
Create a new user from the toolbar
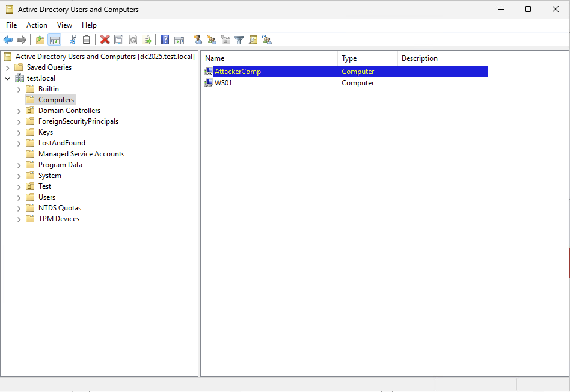[198, 40]
